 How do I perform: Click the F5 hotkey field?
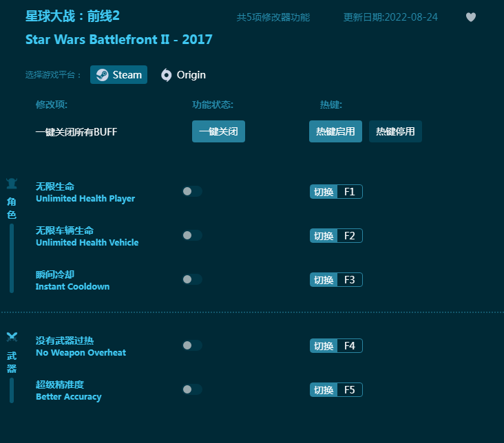350,390
